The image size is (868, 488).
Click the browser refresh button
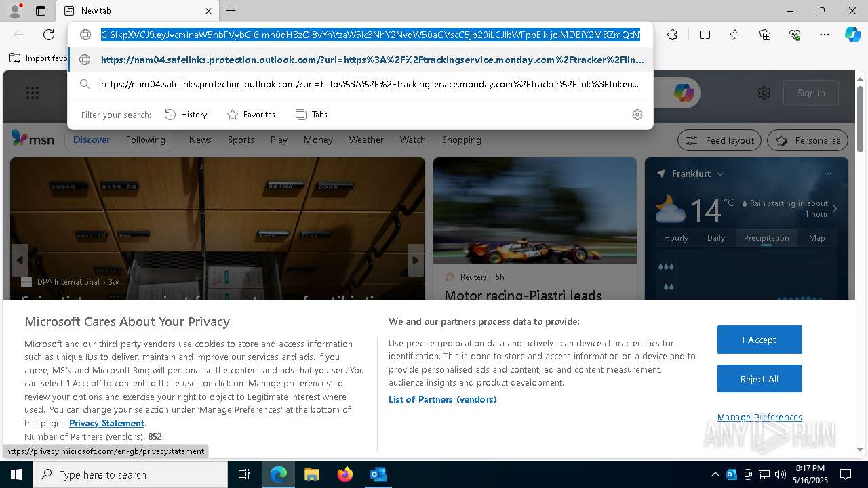click(x=49, y=35)
